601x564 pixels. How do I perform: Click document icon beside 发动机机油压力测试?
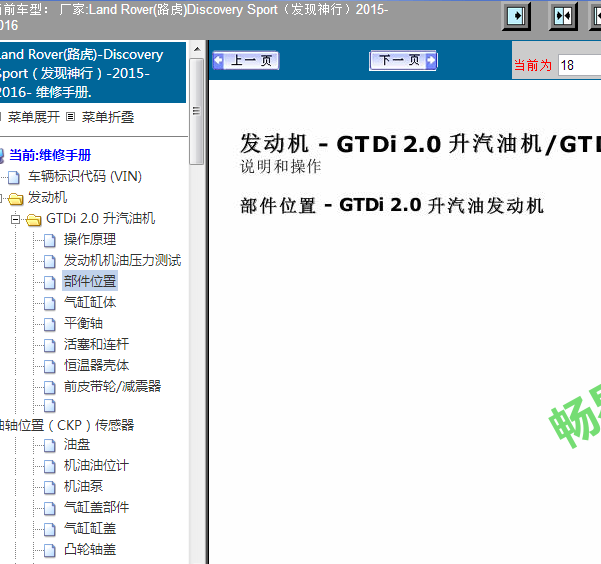point(50,261)
